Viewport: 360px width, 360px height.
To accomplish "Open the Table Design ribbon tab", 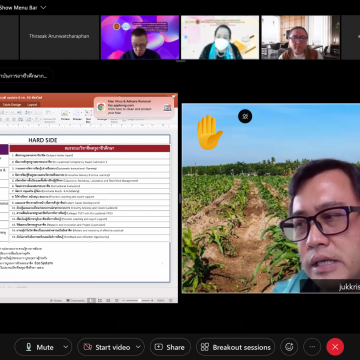I will (12, 104).
